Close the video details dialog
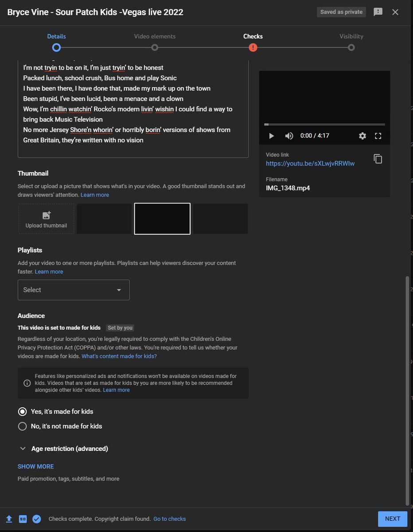The height and width of the screenshot is (532, 413). point(395,12)
